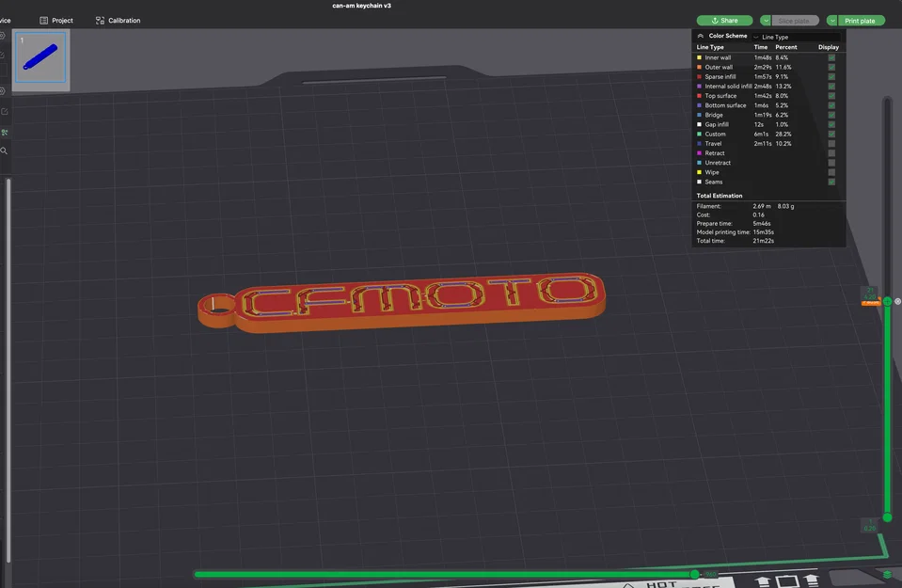
Task: Click the Outer wall orange color swatch
Action: click(700, 68)
